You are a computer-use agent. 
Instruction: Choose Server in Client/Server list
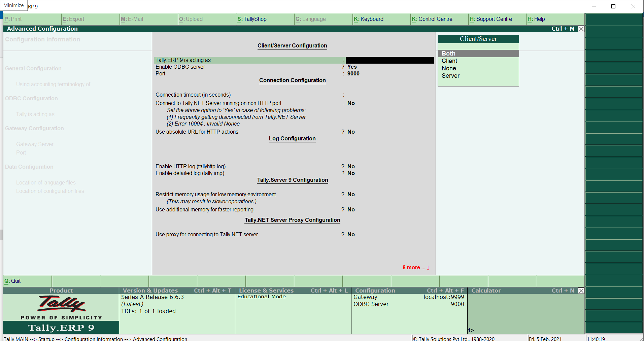pos(478,76)
